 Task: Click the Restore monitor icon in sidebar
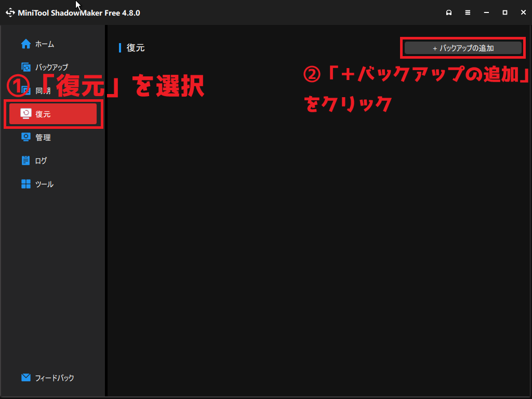(x=26, y=114)
